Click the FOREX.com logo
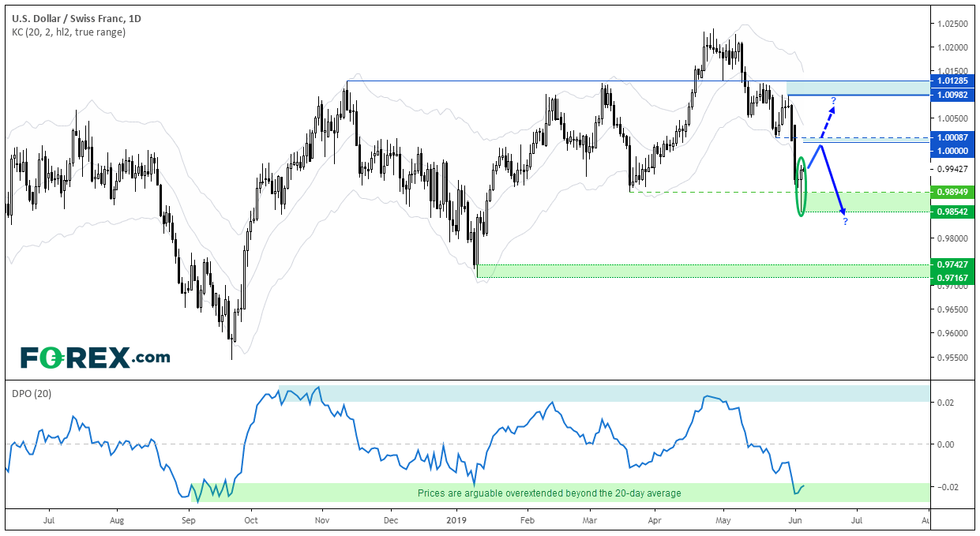The image size is (980, 536). point(95,358)
